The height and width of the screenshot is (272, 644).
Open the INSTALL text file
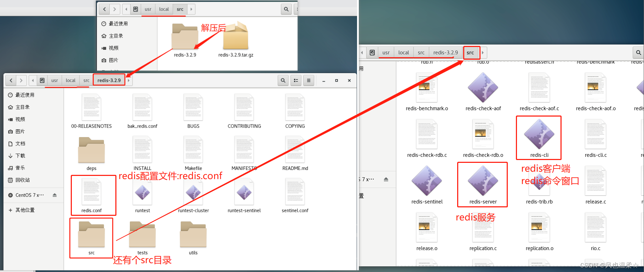[x=143, y=154]
